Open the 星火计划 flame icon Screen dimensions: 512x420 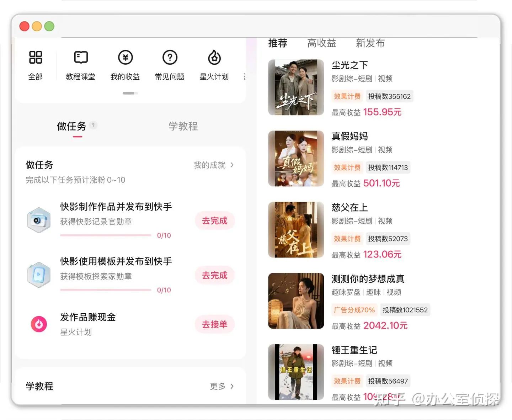coord(214,57)
